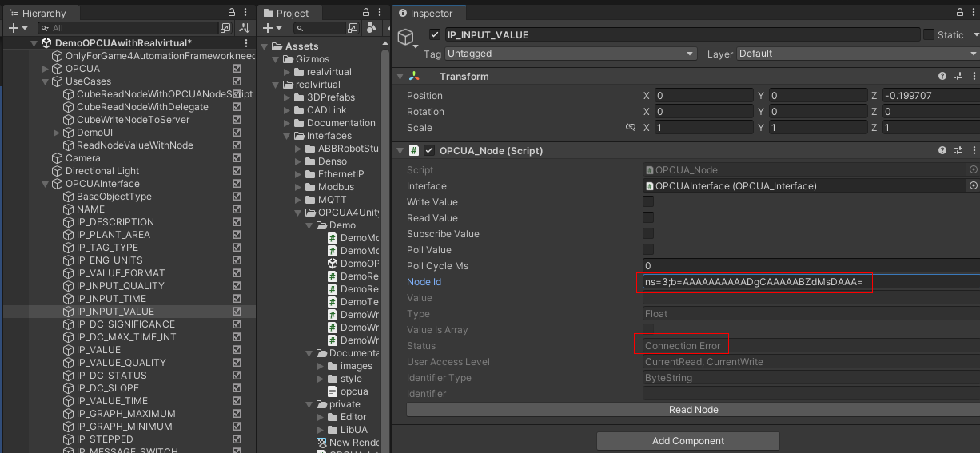Enable the Subscribe Value checkbox
Screen dimensions: 980x453
click(x=648, y=233)
